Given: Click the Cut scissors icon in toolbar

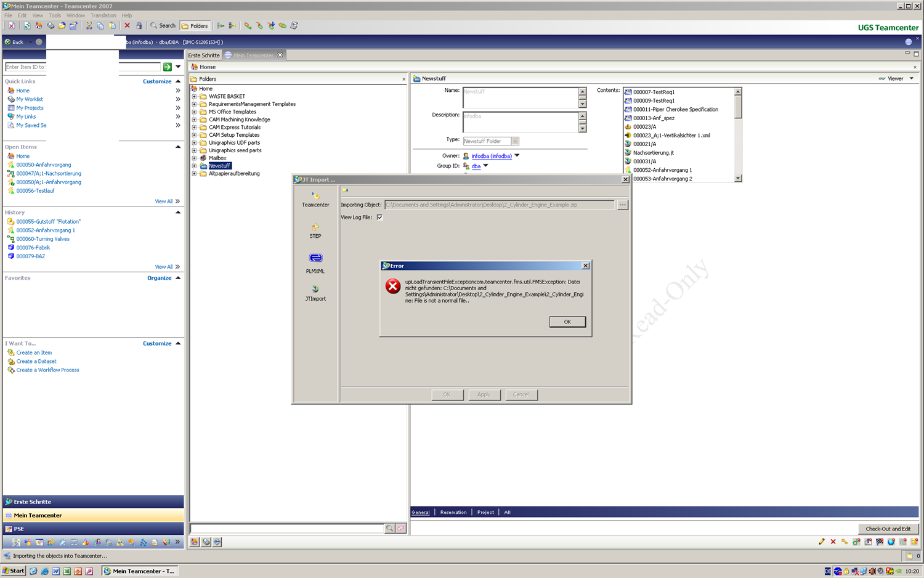Looking at the screenshot, I should [x=89, y=26].
